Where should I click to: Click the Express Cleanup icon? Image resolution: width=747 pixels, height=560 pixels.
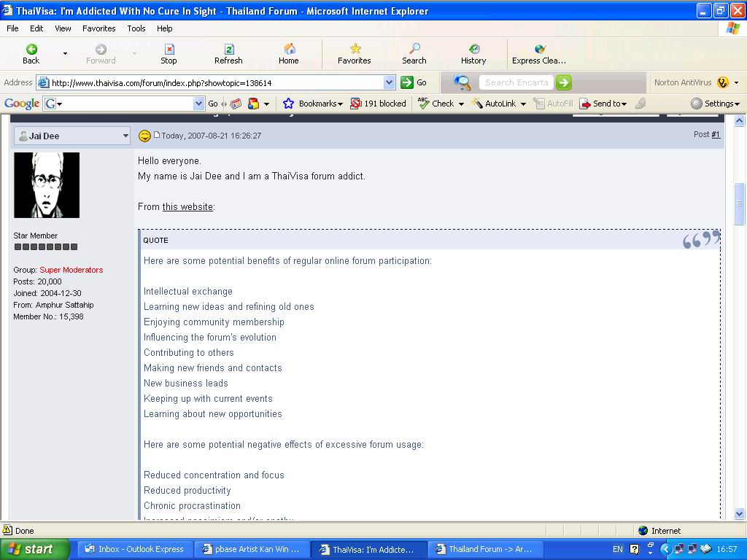point(539,50)
